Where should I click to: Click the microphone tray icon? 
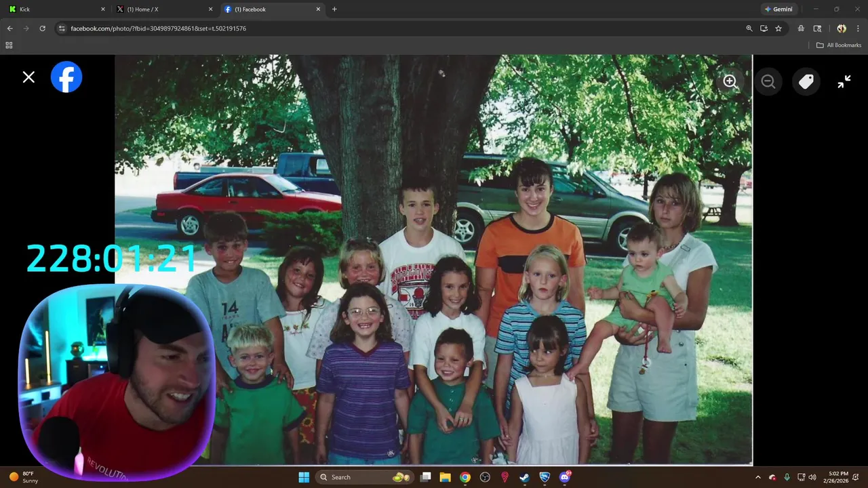tap(787, 477)
